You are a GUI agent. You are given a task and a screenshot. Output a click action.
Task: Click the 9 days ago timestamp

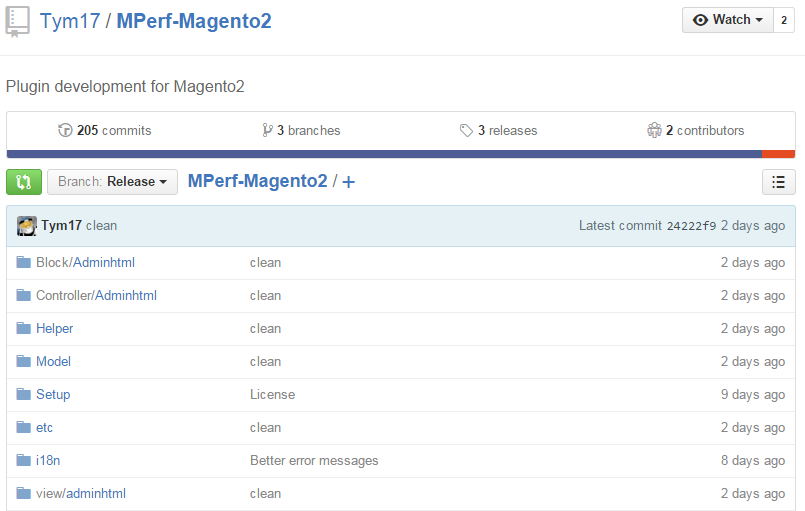753,394
